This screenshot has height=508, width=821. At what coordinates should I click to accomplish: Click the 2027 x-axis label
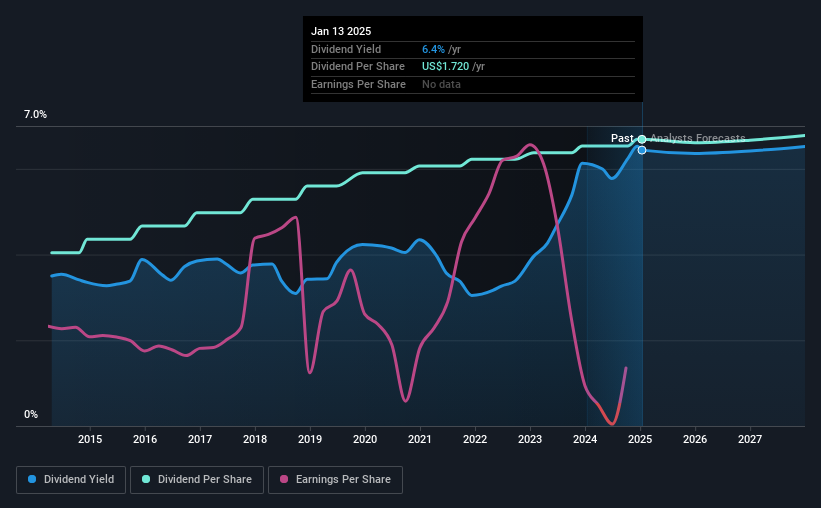point(750,439)
